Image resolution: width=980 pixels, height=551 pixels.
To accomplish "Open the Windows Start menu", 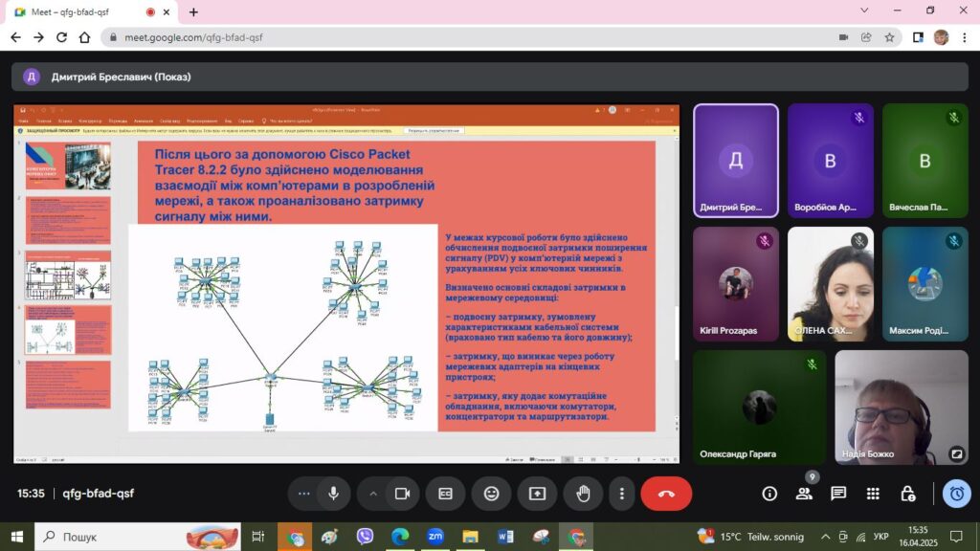I will pos(17,537).
